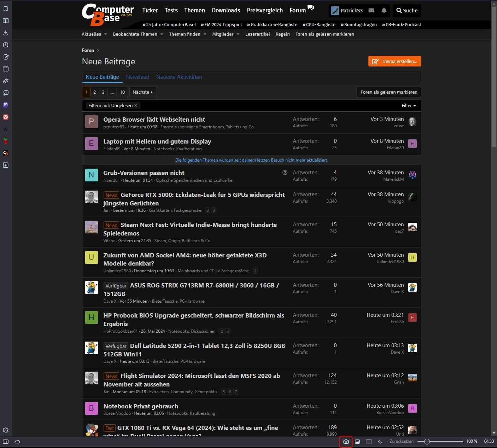This screenshot has height=448, width=497.
Task: Open the raspberry-icon web panel in the sidebar
Action: [x=6, y=141]
